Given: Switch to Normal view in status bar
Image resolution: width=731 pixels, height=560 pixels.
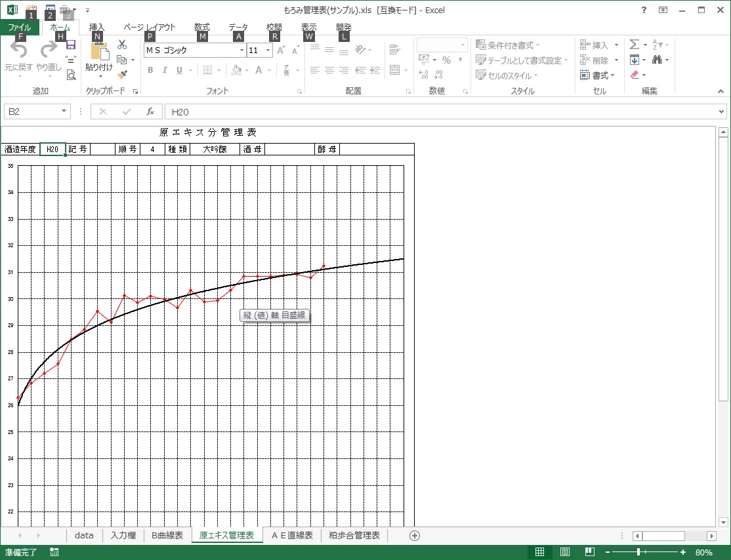Looking at the screenshot, I should [539, 552].
